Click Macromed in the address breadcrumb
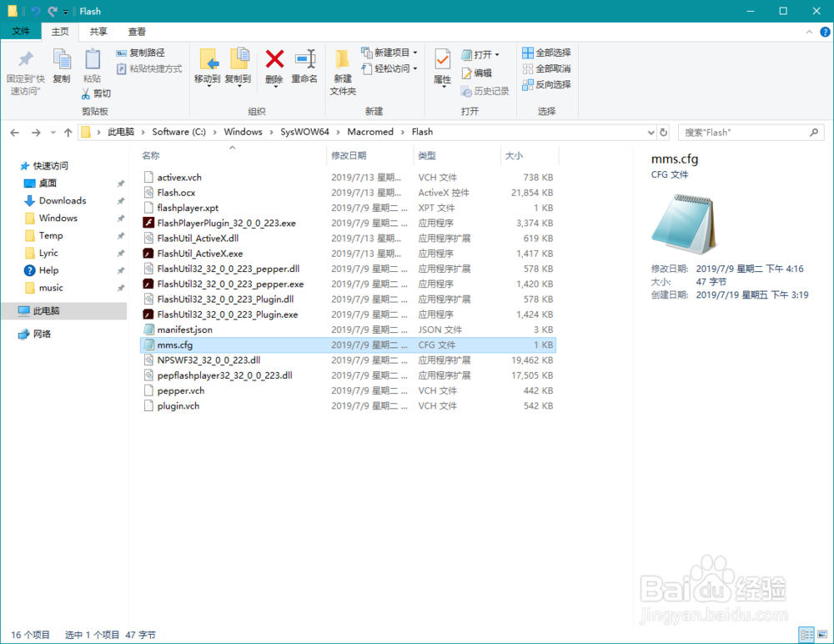 click(x=370, y=132)
